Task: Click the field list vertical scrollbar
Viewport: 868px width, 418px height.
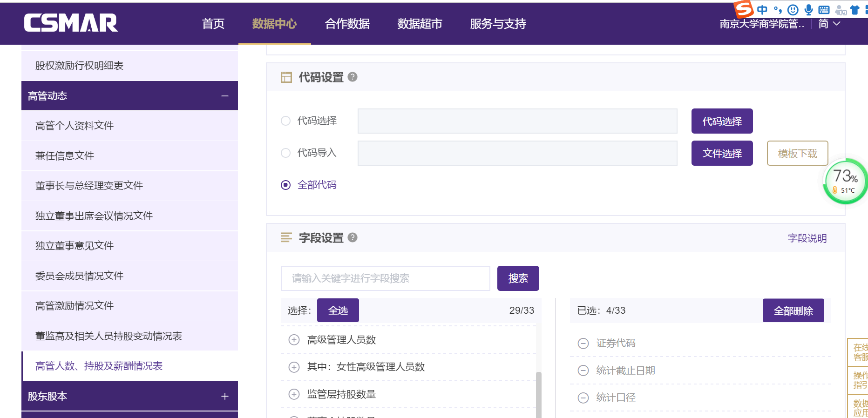Action: 539,394
